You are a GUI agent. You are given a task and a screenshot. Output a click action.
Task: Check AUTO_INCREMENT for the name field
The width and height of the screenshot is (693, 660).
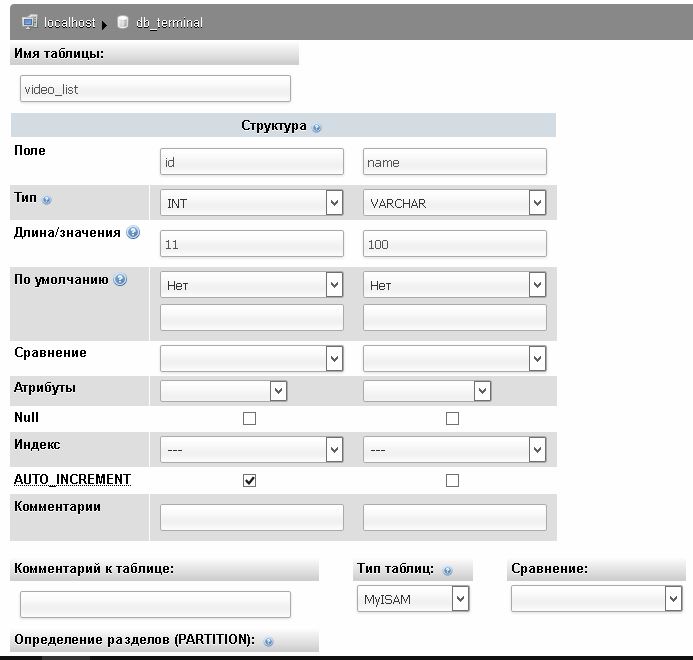pyautogui.click(x=452, y=480)
